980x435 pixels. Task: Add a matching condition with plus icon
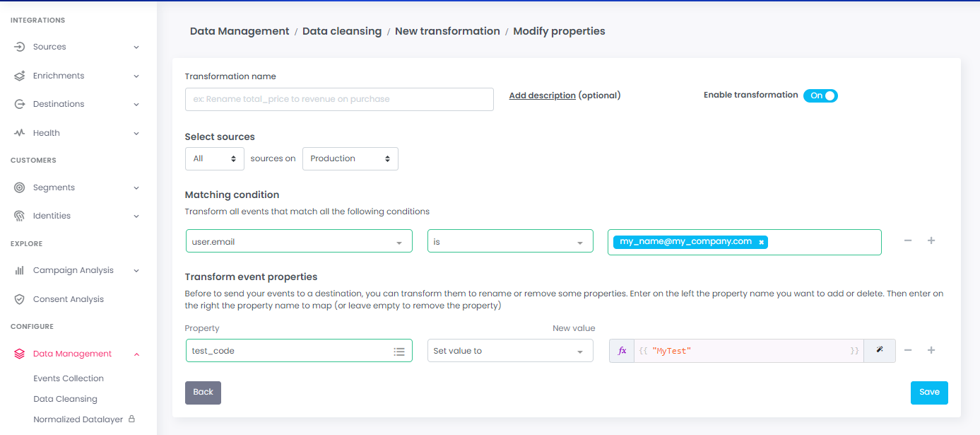[x=931, y=240]
